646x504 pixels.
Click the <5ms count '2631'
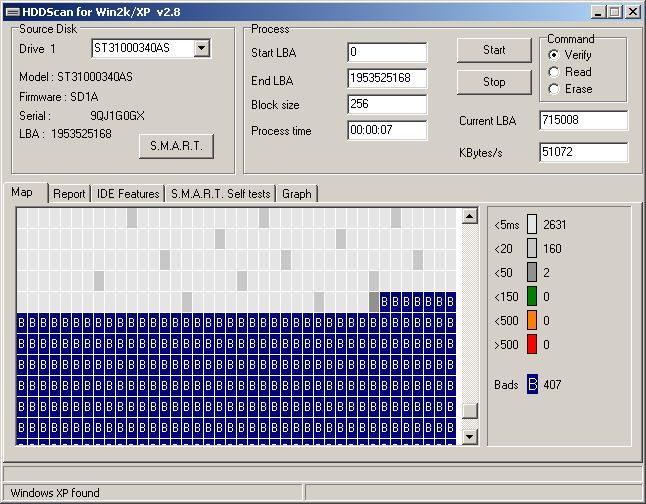[x=555, y=225]
